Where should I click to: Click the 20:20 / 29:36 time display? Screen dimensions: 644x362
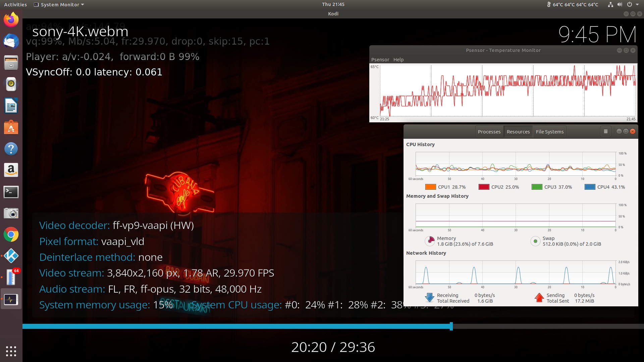point(333,347)
